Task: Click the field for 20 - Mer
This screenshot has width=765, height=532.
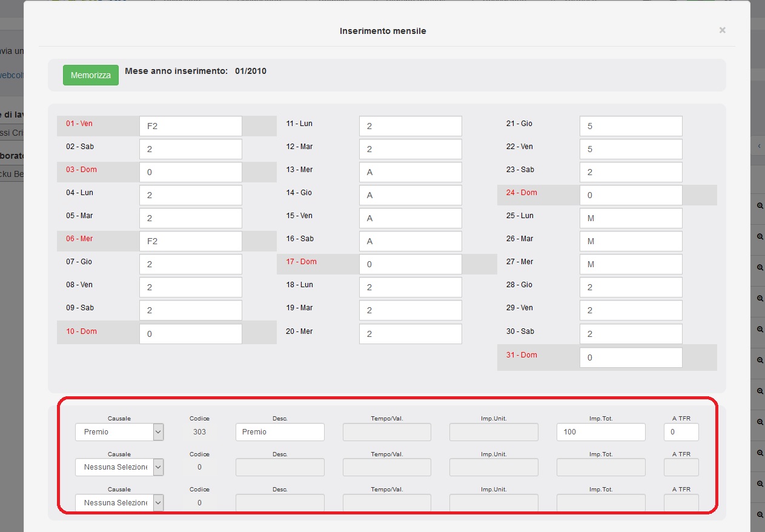Action: pos(410,334)
